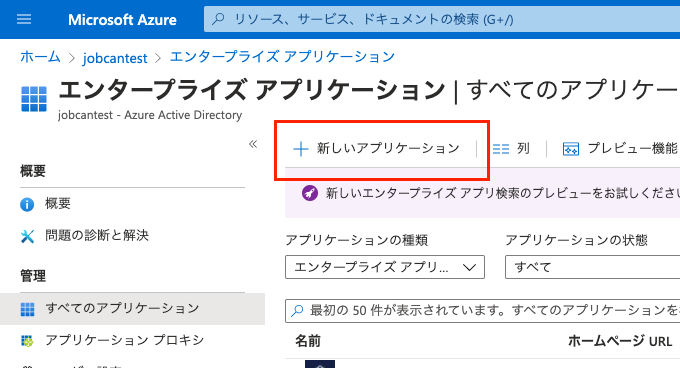The image size is (680, 368).
Task: Click the magnifier icon in the list filter
Action: (x=297, y=311)
